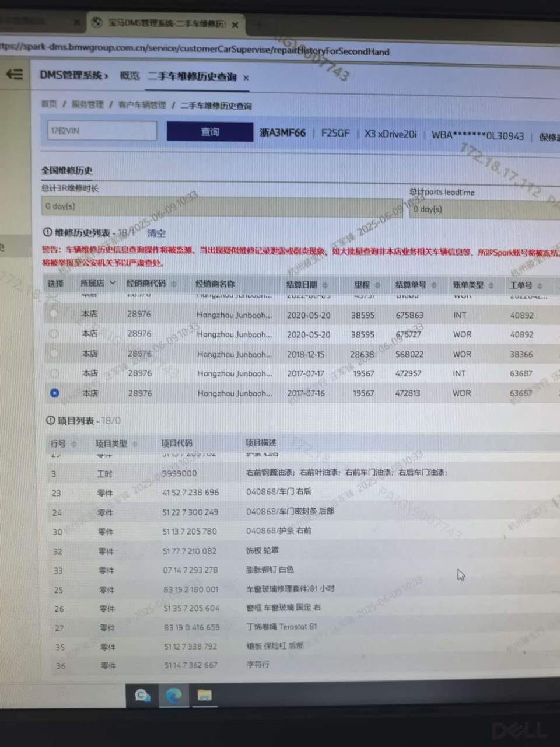560x747 pixels.
Task: Click work order number 38366
Action: click(521, 354)
